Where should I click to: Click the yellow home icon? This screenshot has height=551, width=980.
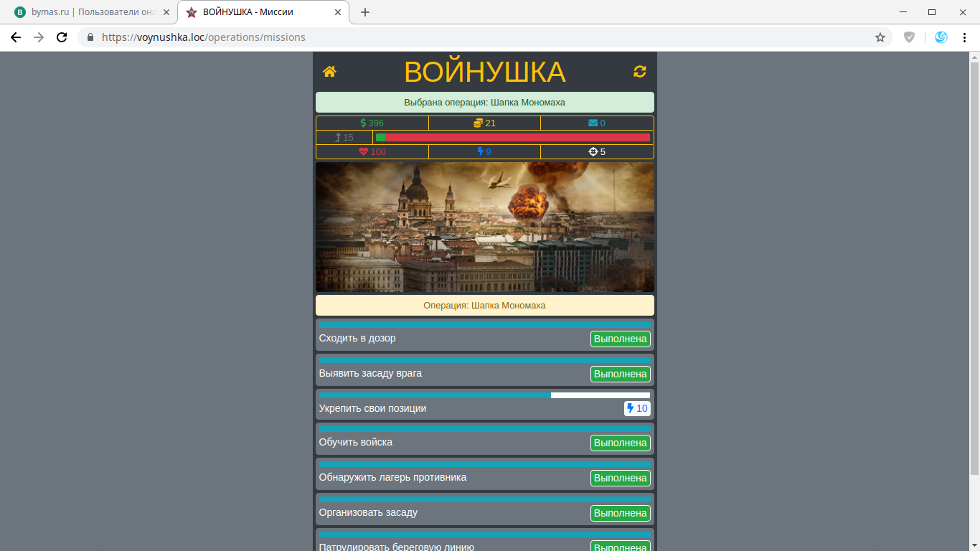(x=329, y=72)
